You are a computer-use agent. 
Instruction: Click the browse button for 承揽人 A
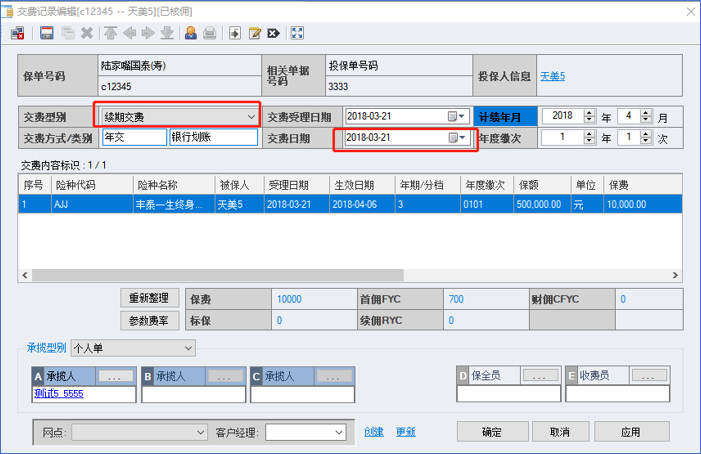(x=115, y=376)
